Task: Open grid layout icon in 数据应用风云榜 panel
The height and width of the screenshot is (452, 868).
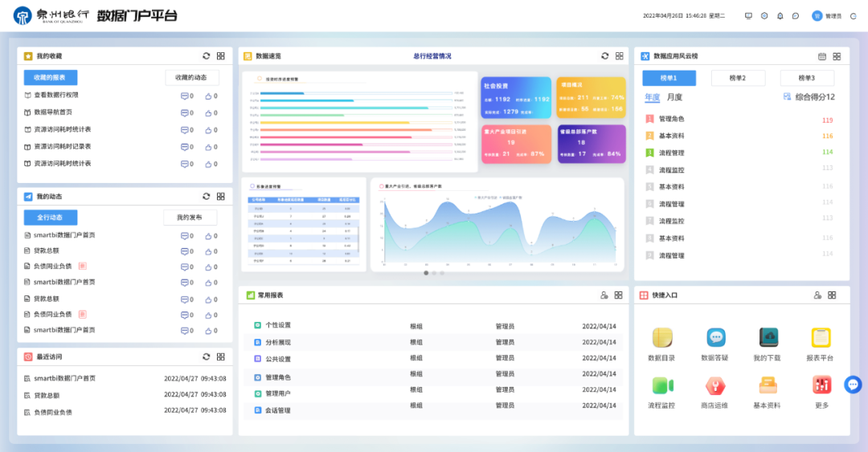Action: 837,56
